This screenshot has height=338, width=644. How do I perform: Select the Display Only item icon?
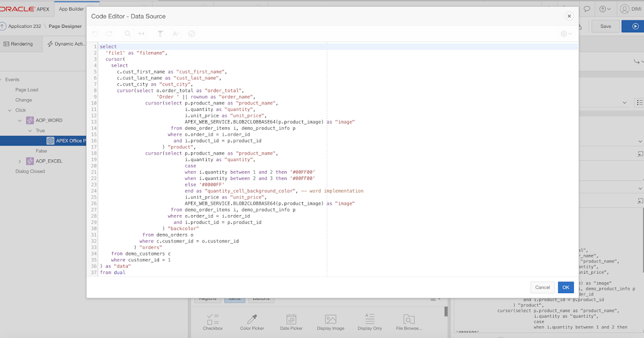point(369,319)
